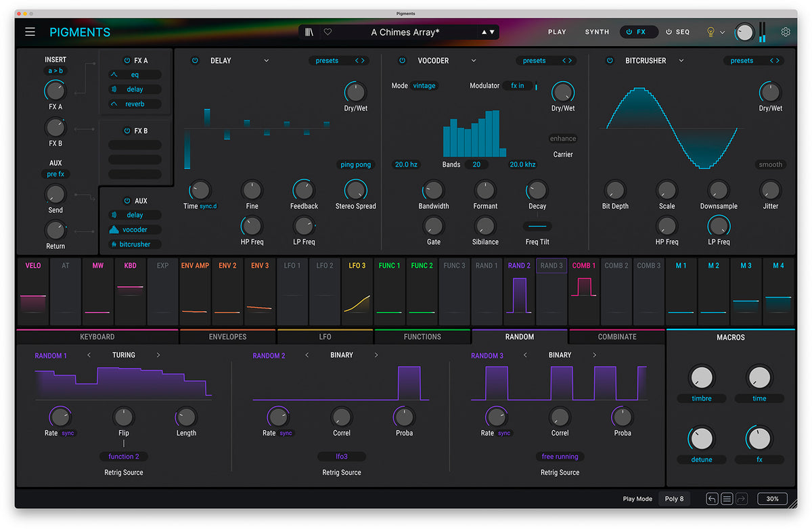Click next RANDOM 2 type arrow
Viewport: 812px width, 529px height.
click(376, 355)
